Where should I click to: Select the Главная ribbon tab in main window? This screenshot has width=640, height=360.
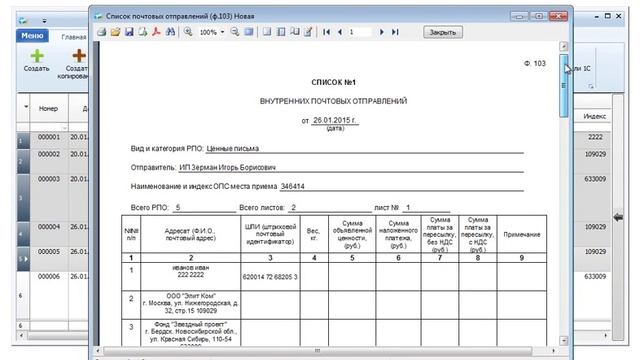tap(74, 37)
